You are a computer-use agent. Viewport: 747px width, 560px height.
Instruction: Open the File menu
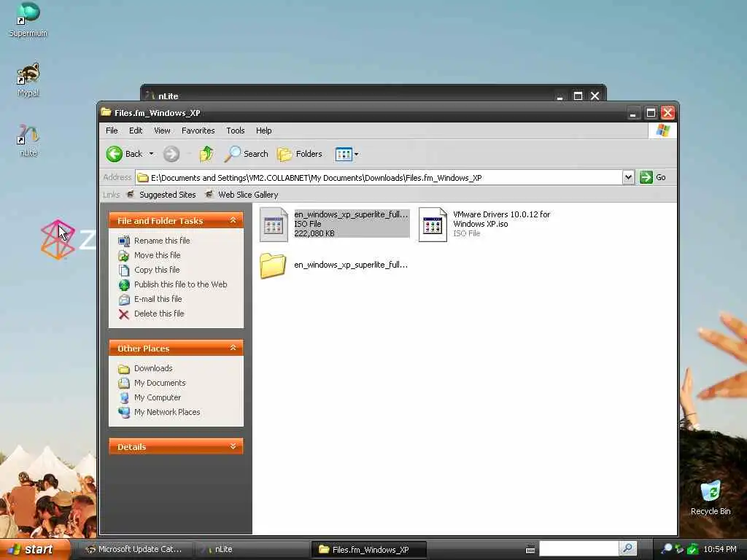coord(112,131)
